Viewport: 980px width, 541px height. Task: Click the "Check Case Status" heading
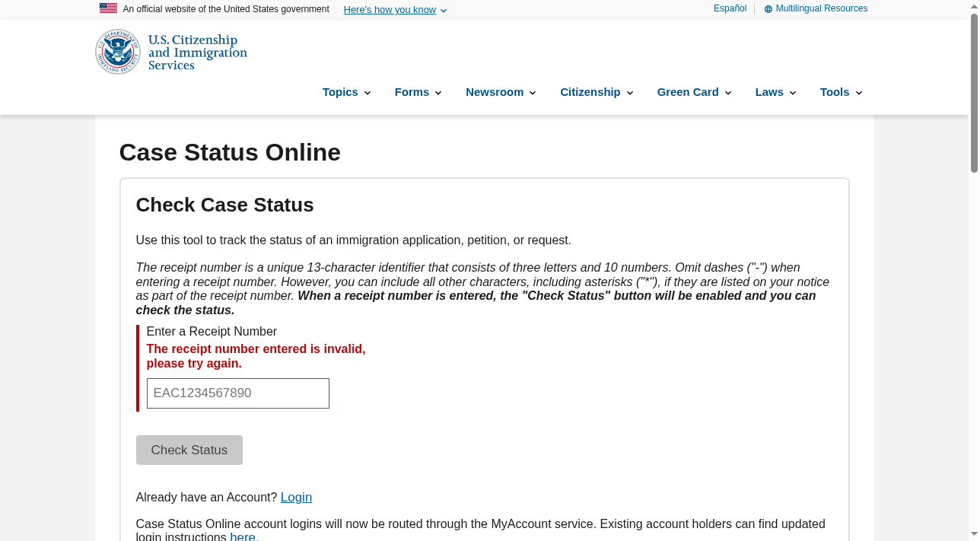[224, 205]
